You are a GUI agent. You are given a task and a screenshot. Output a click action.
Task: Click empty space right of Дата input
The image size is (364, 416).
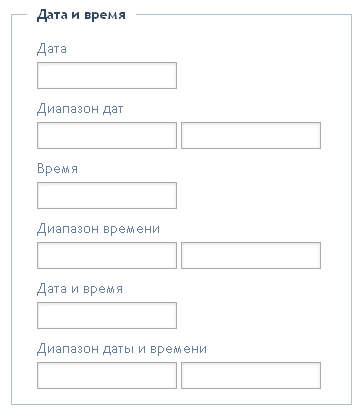[263, 75]
